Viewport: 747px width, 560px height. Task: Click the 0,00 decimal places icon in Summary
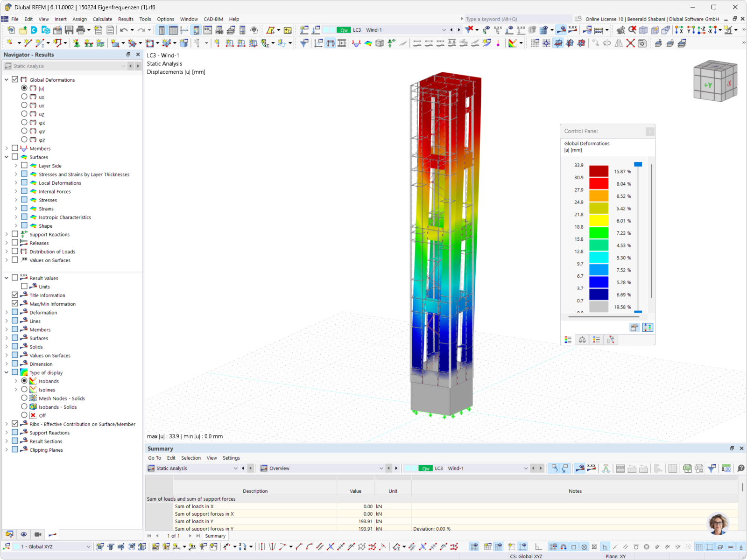(x=726, y=468)
